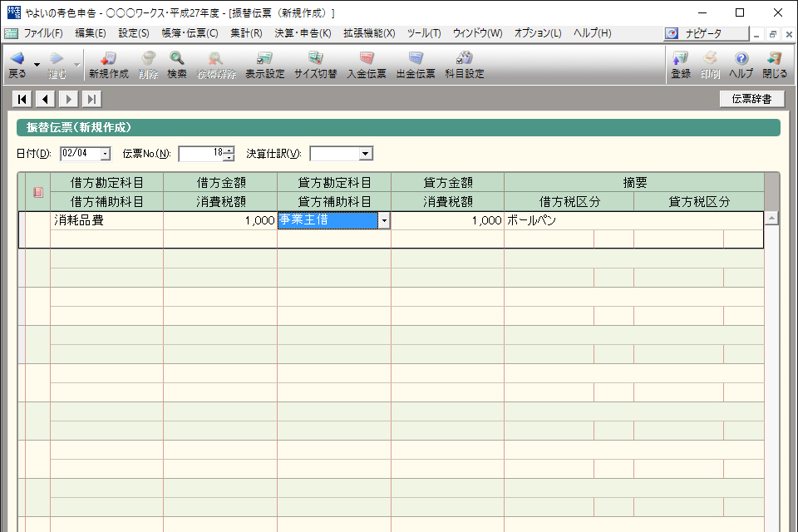Open the 設定(S) menu
798x532 pixels.
(134, 33)
